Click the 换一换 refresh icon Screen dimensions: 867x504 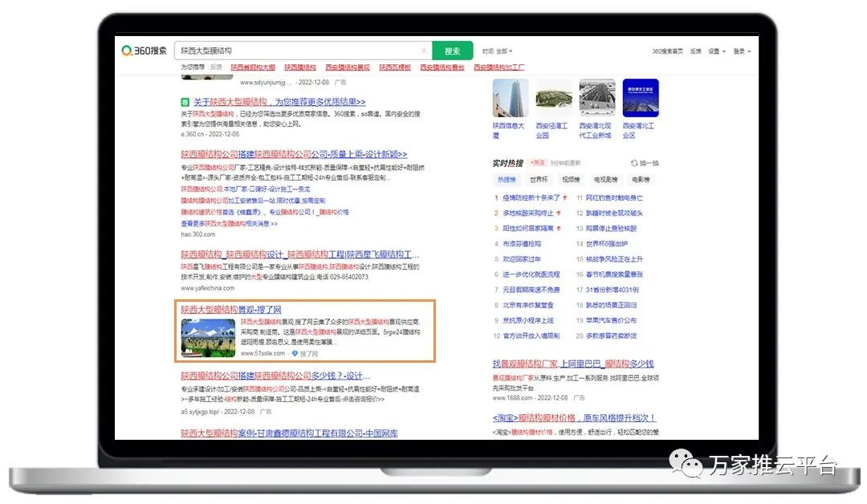pyautogui.click(x=634, y=163)
